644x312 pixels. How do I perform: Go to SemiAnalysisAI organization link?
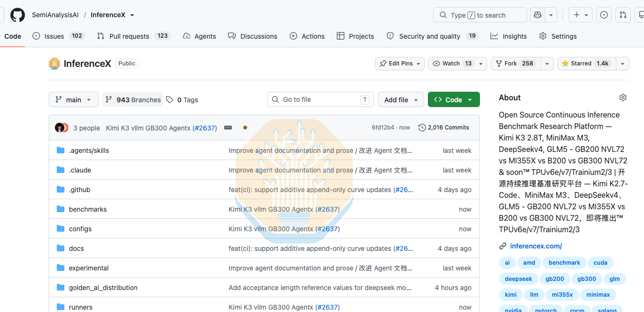55,15
